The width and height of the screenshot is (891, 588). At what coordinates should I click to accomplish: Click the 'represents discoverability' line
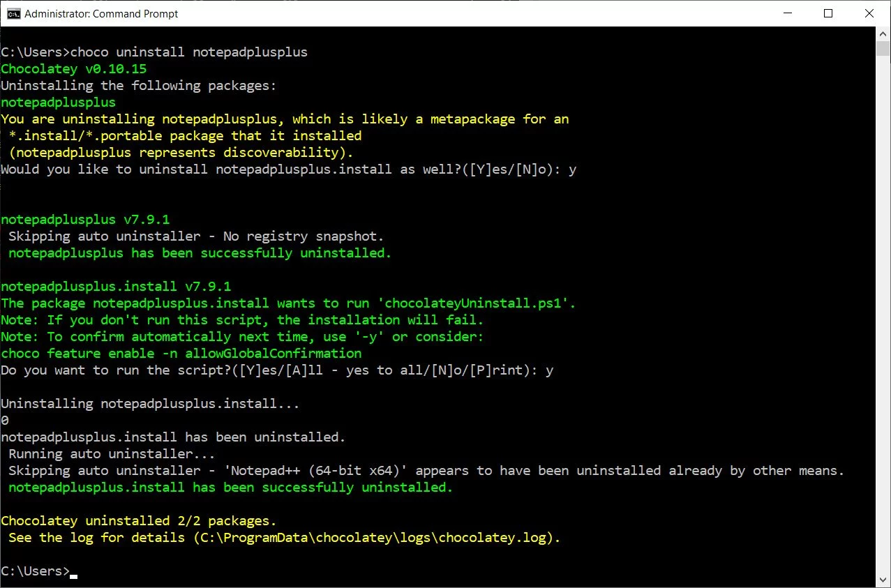[181, 153]
